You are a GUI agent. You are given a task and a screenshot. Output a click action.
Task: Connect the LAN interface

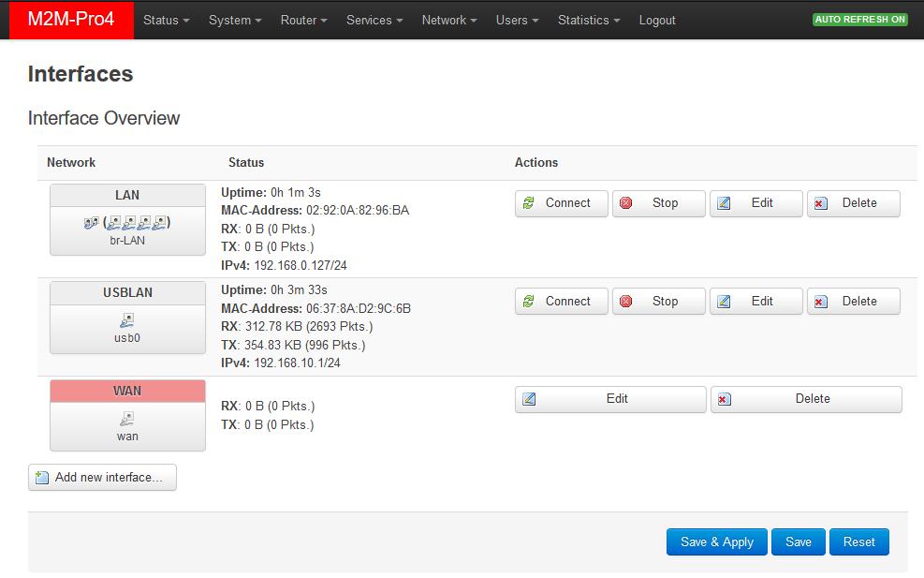pyautogui.click(x=561, y=203)
